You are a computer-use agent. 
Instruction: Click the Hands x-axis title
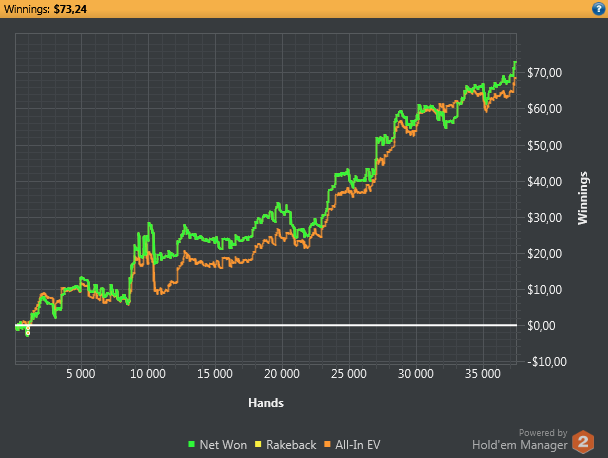266,403
